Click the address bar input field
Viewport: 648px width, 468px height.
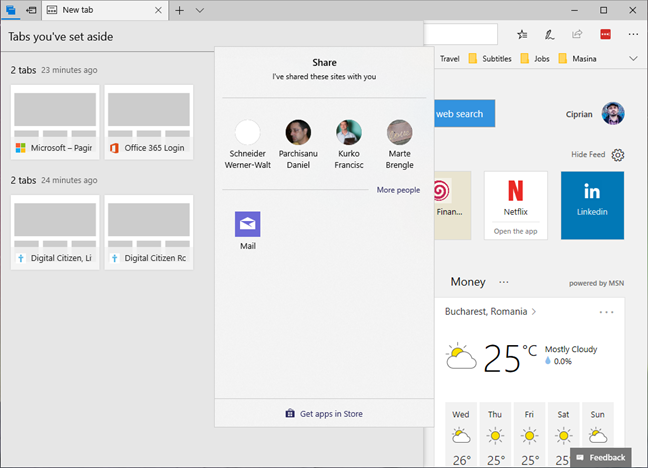point(461,34)
